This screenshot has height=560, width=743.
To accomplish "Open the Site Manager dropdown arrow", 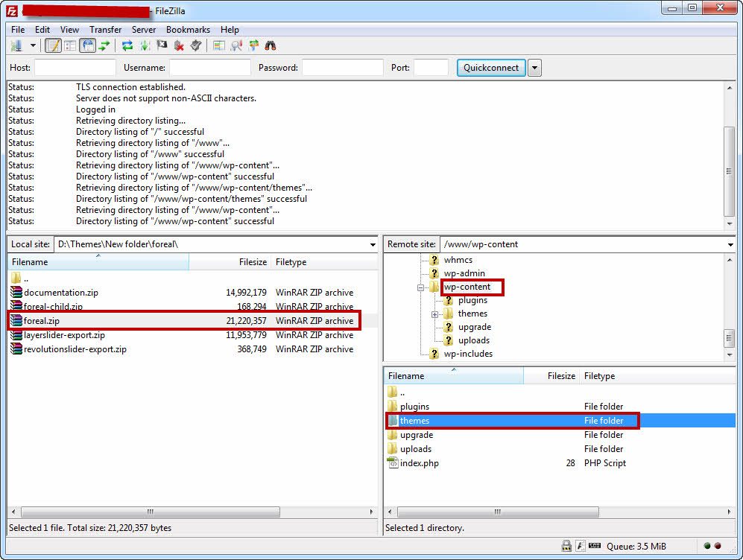I will (x=33, y=45).
